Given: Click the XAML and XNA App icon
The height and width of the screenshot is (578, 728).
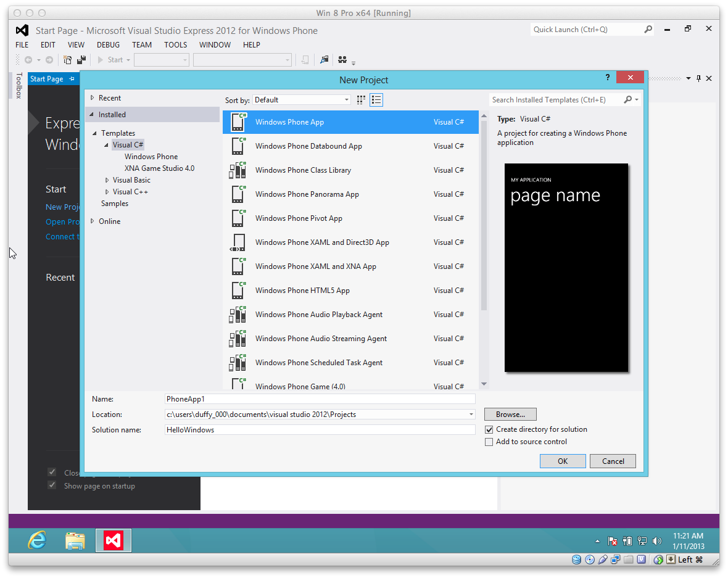Looking at the screenshot, I should pyautogui.click(x=238, y=266).
